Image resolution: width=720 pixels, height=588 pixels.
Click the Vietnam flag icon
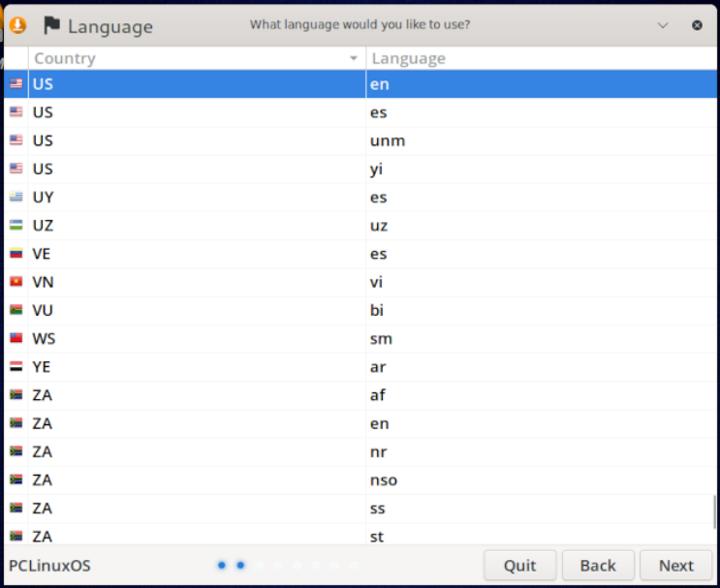tap(16, 281)
